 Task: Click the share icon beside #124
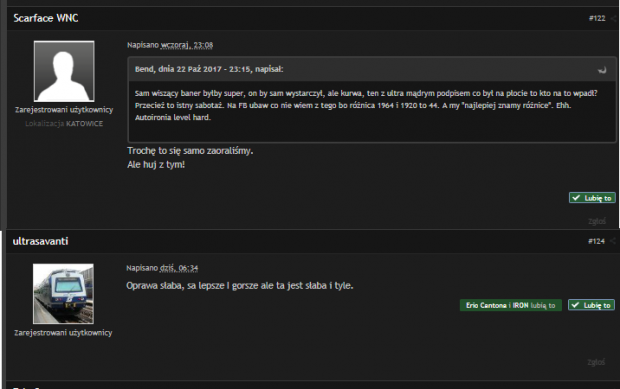613,241
